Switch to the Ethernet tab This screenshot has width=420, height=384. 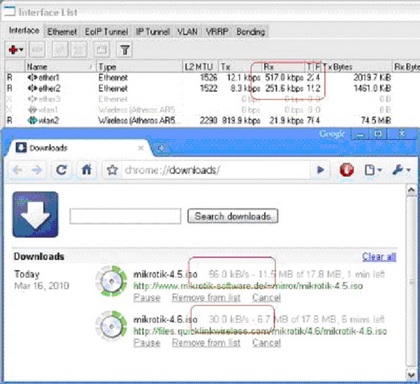[x=62, y=32]
